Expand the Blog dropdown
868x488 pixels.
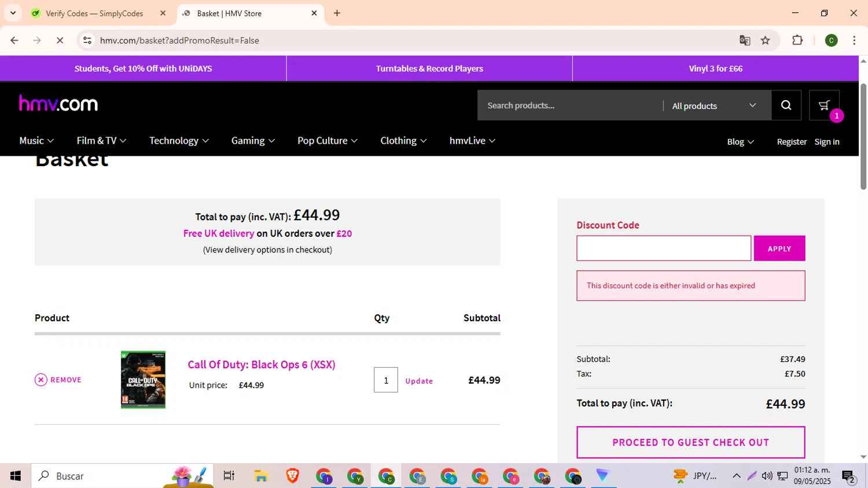pyautogui.click(x=740, y=142)
